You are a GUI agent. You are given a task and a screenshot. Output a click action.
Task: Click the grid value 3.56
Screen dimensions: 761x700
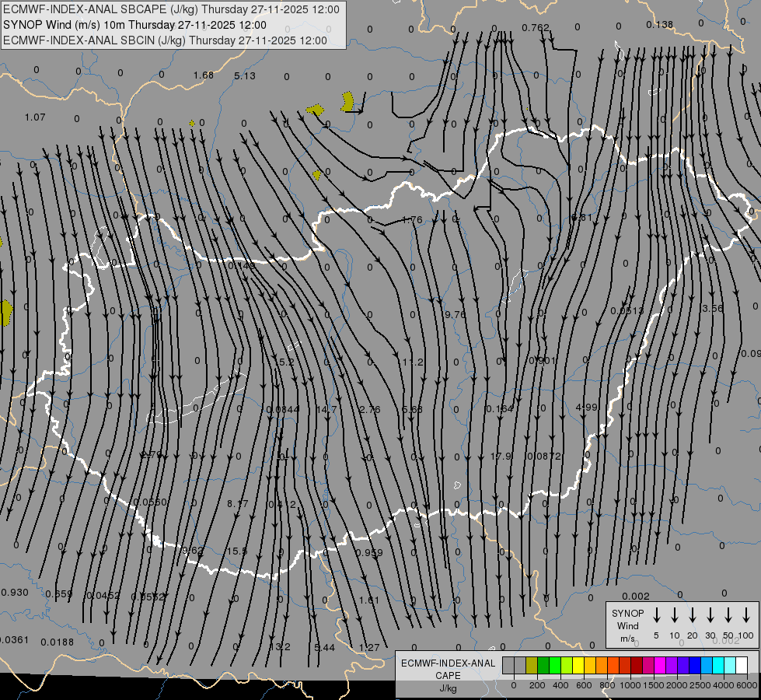coord(713,309)
